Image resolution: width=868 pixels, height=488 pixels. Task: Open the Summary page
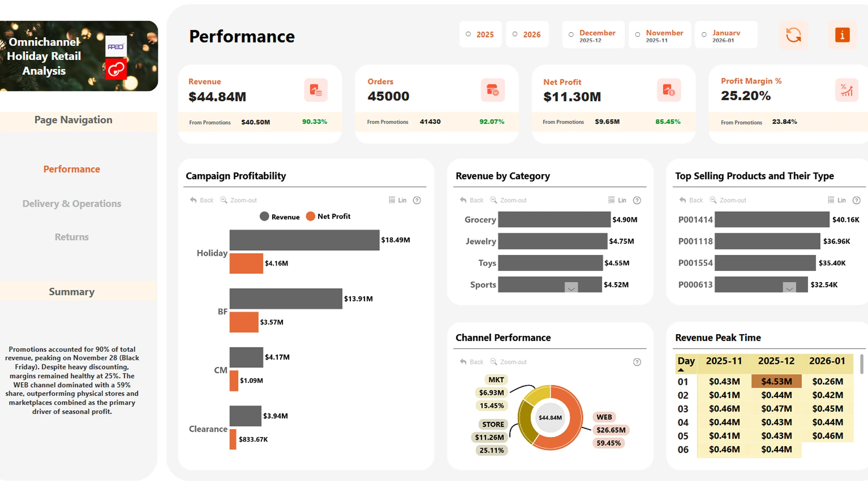pyautogui.click(x=71, y=291)
